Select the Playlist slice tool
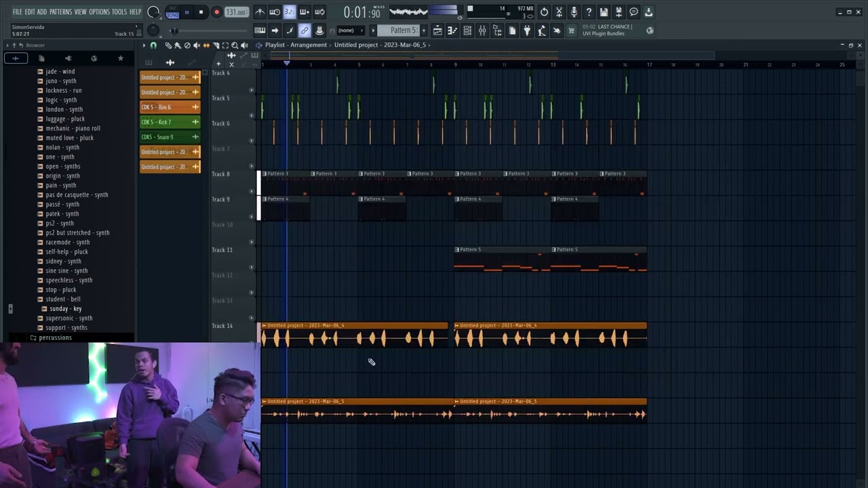868x488 pixels. coord(216,45)
